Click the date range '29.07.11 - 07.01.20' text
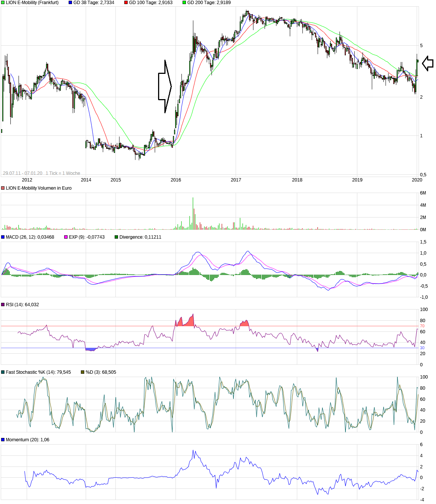This screenshot has height=504, width=436. point(23,173)
